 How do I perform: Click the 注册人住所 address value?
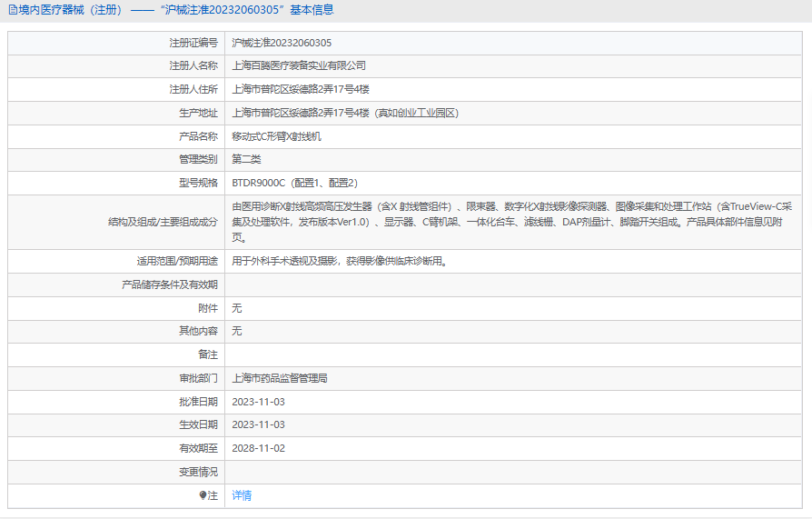coord(301,89)
